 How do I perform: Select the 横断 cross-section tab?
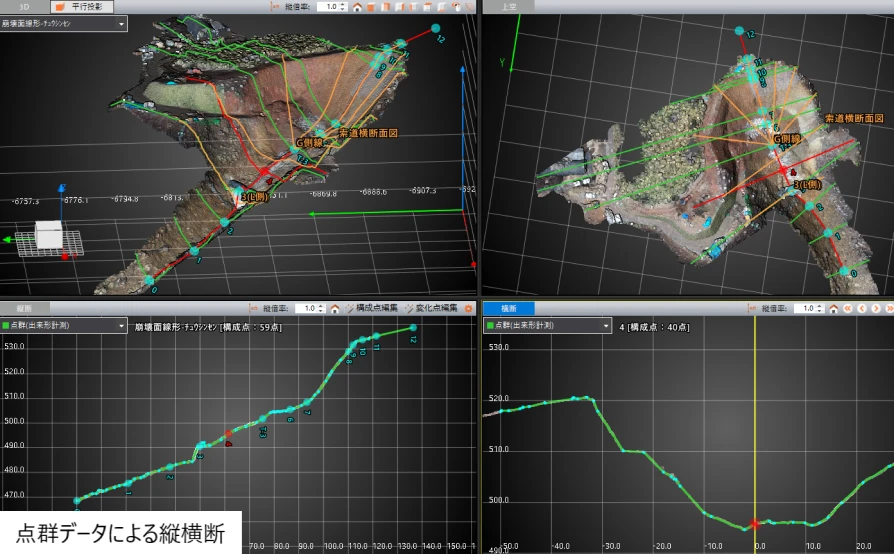(509, 309)
